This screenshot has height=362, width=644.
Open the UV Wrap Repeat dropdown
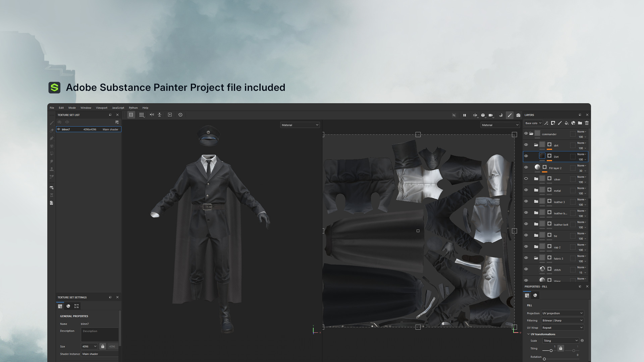click(x=562, y=328)
